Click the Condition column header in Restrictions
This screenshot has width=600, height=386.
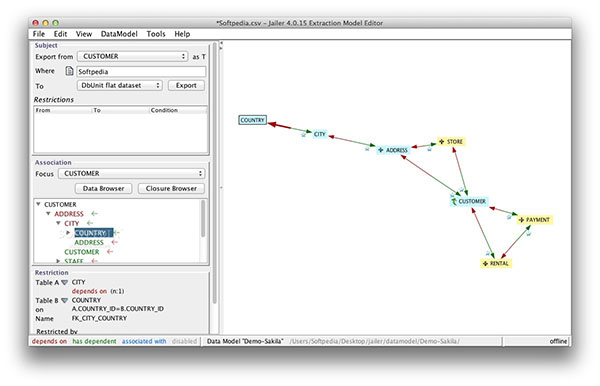click(x=178, y=110)
